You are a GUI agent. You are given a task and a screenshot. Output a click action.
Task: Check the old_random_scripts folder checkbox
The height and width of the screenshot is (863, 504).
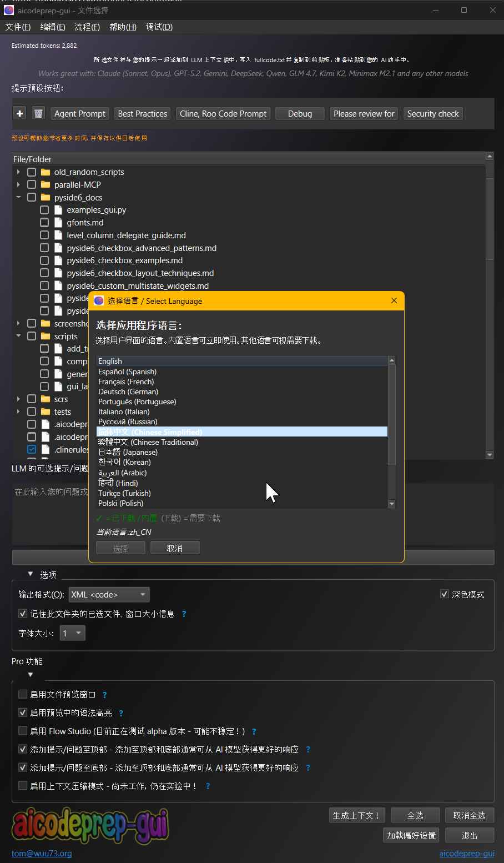tap(32, 172)
